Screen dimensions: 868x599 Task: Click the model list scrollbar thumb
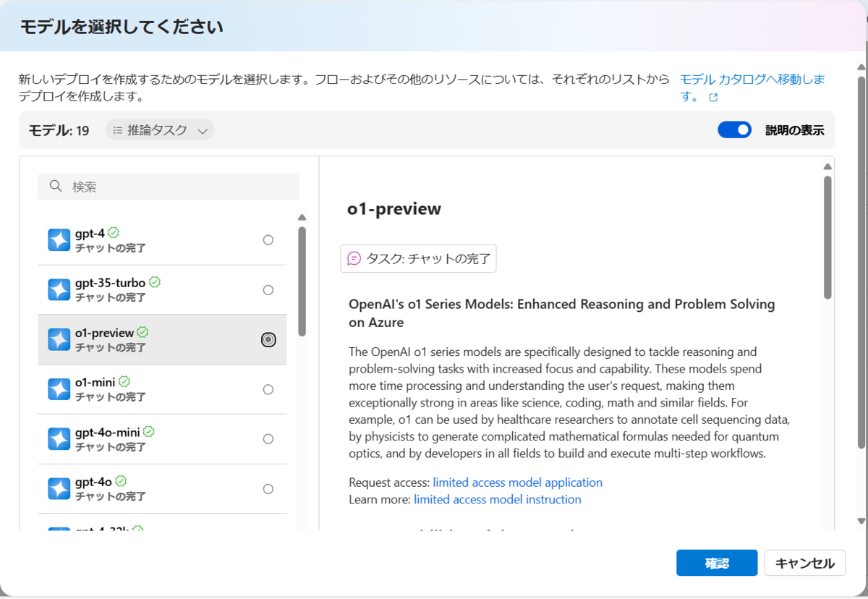pos(302,281)
